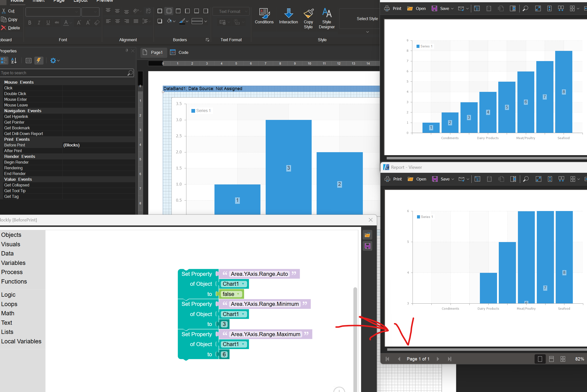Viewport: 587px width, 392px height.
Task: Click Find magnifier in the lower viewer toolbar
Action: pos(526,179)
